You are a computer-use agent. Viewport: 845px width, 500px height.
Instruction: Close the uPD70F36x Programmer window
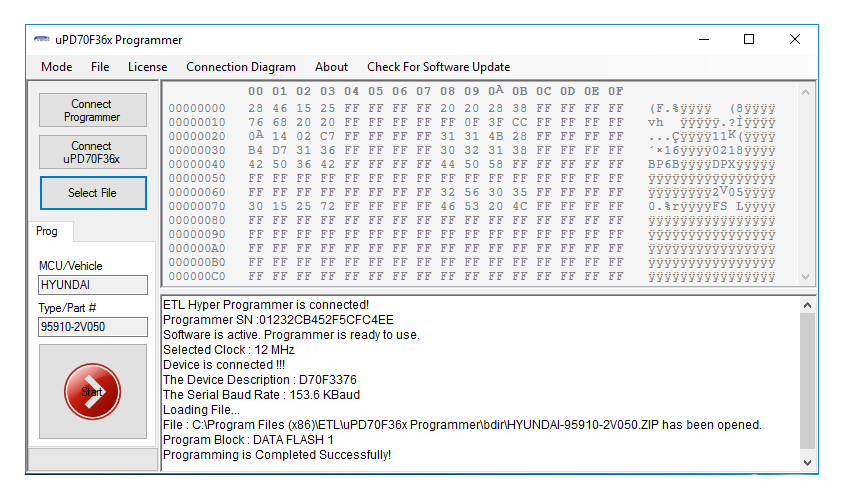(x=794, y=39)
